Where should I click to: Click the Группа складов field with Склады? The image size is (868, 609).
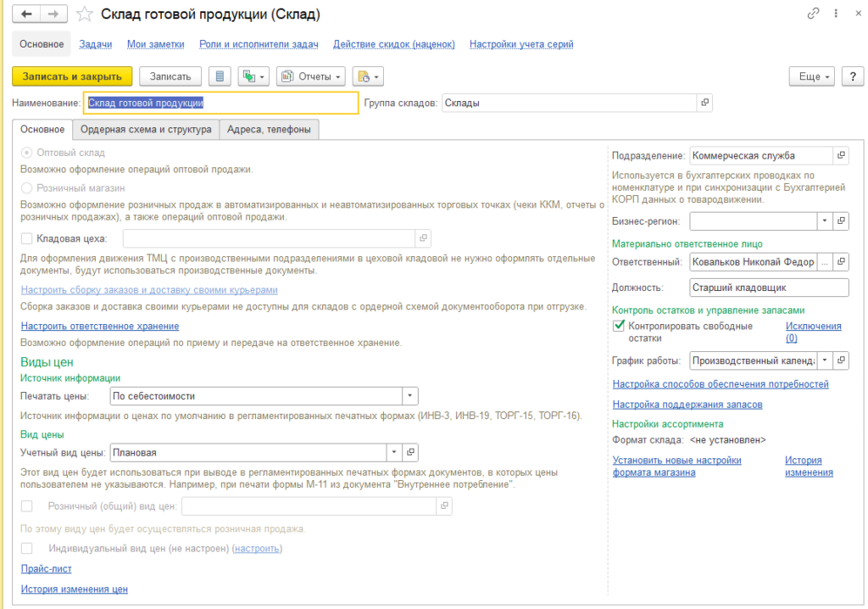(x=569, y=103)
